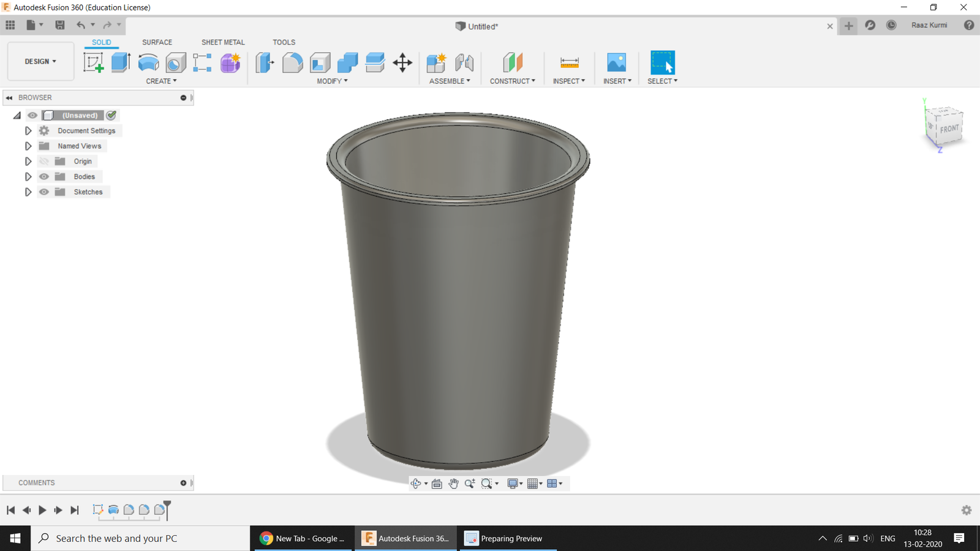The height and width of the screenshot is (551, 980).
Task: Select the Joint tool
Action: [x=464, y=62]
